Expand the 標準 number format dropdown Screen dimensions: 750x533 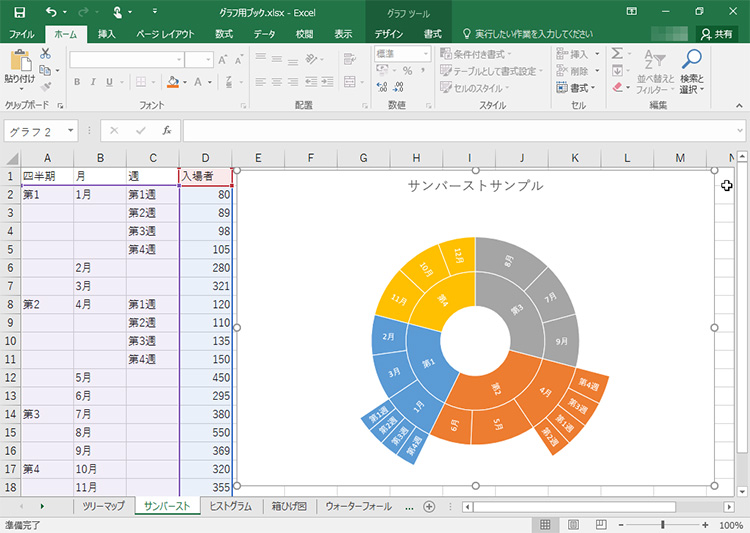click(x=426, y=54)
